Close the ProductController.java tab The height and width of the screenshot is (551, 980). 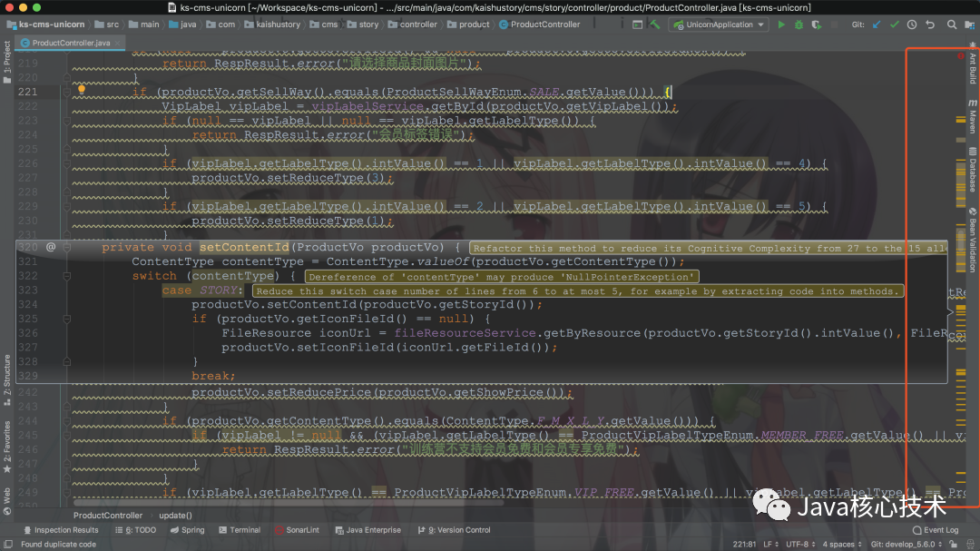(x=117, y=43)
